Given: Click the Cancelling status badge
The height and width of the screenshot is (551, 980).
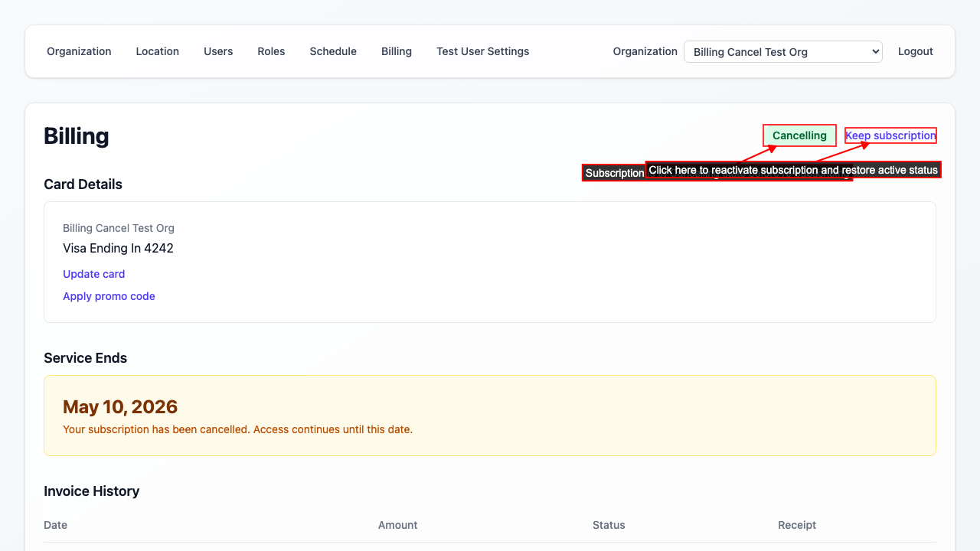Looking at the screenshot, I should (x=799, y=135).
